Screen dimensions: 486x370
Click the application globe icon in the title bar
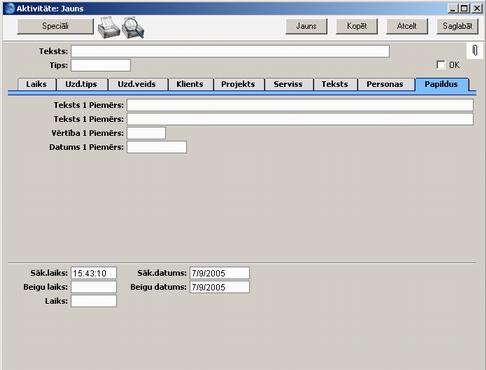click(10, 8)
